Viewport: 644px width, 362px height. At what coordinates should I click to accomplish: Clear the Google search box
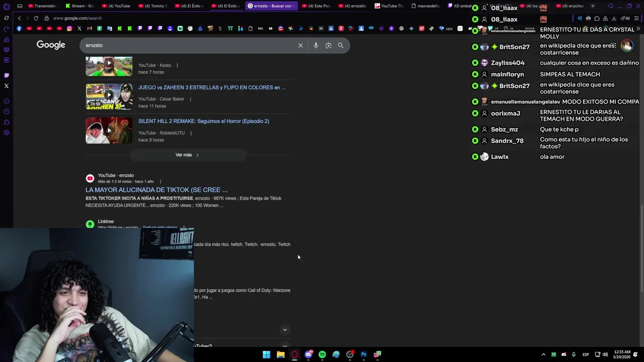click(300, 45)
